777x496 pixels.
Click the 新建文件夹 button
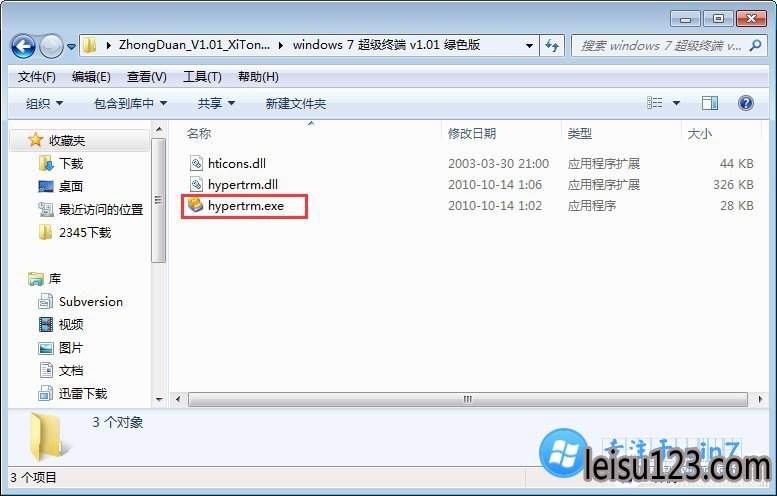(296, 104)
